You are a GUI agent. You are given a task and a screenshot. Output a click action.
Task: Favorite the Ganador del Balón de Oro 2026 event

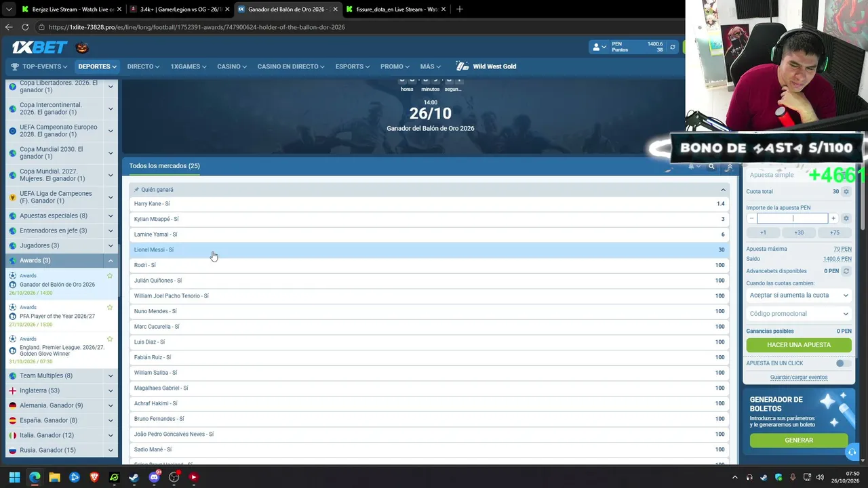coord(110,276)
